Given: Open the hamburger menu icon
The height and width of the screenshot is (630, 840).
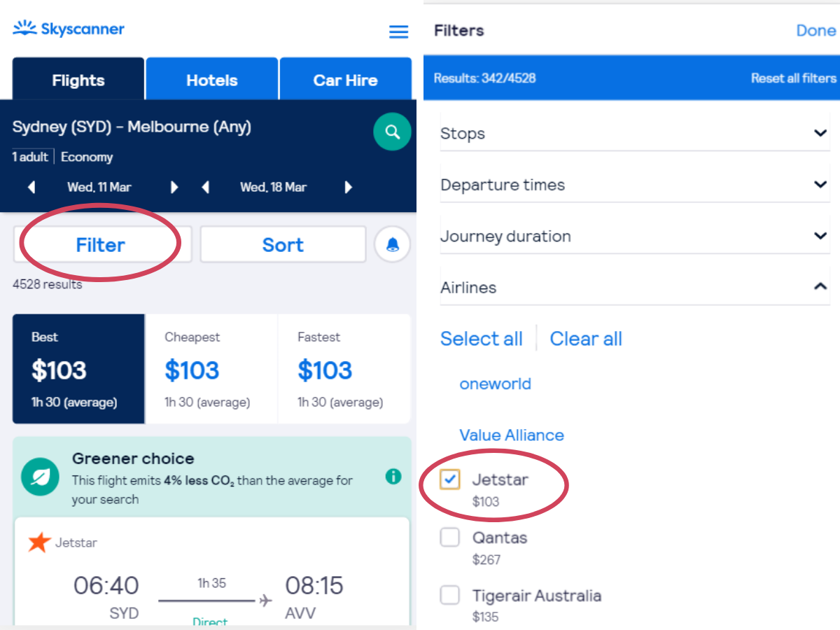Looking at the screenshot, I should click(x=398, y=32).
